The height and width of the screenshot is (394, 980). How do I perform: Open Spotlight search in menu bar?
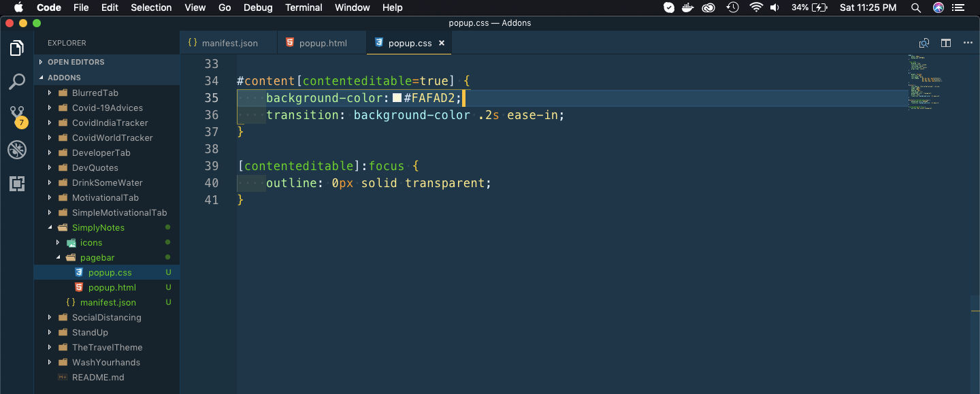[x=916, y=7]
